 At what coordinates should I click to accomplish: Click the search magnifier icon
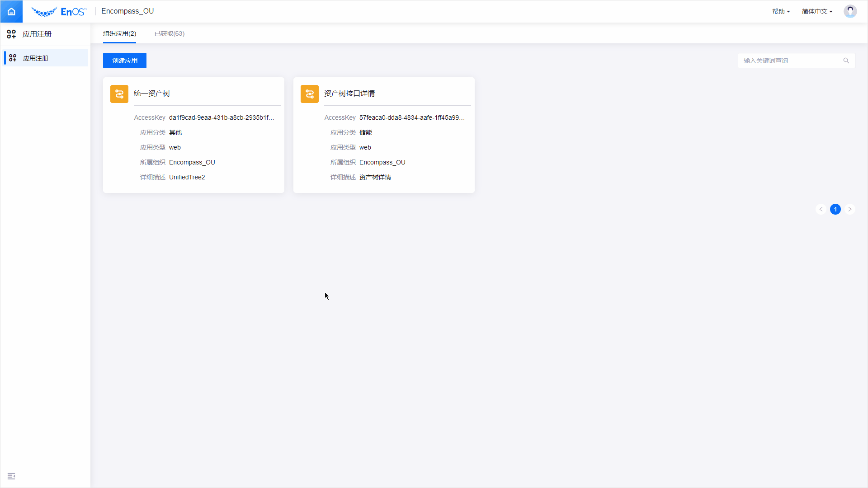tap(846, 61)
